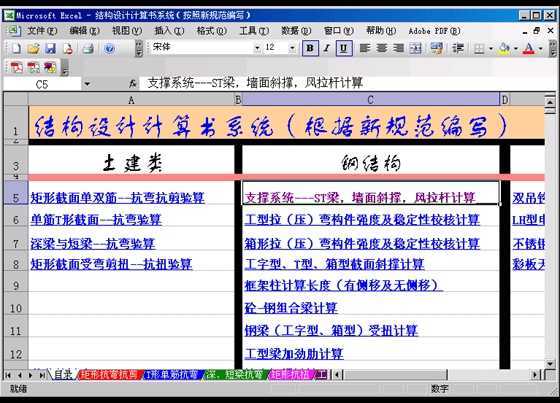Click the Font Color red A
The height and width of the screenshot is (403, 560).
click(x=529, y=49)
